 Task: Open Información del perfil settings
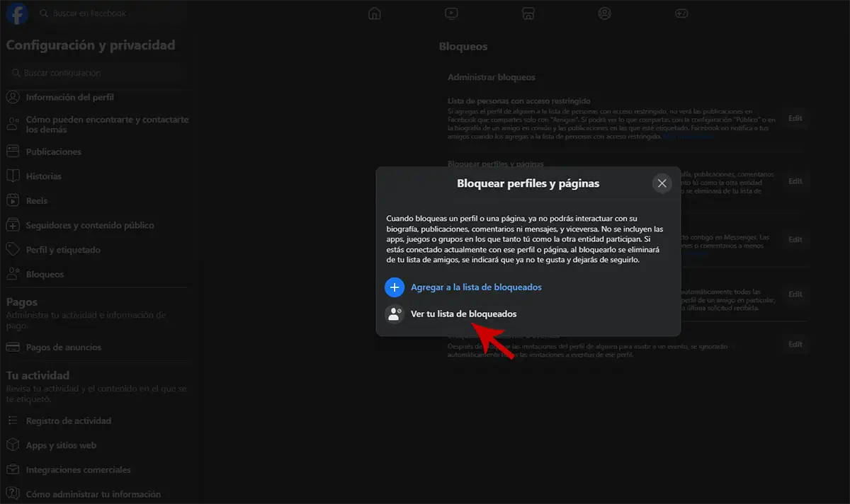(69, 98)
